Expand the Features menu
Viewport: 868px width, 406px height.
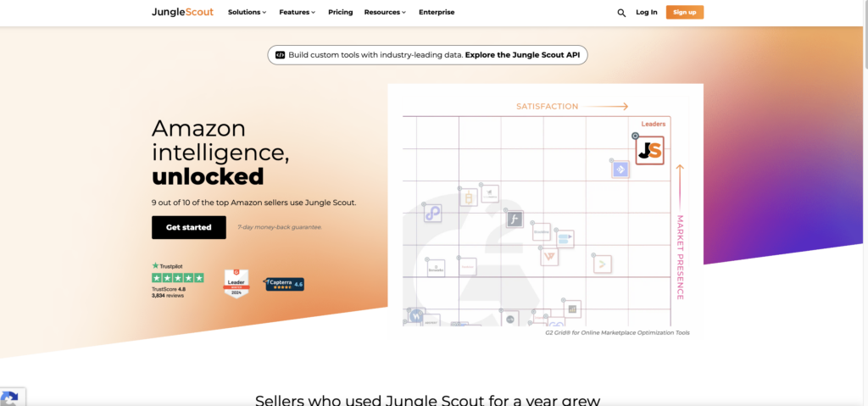click(x=298, y=12)
